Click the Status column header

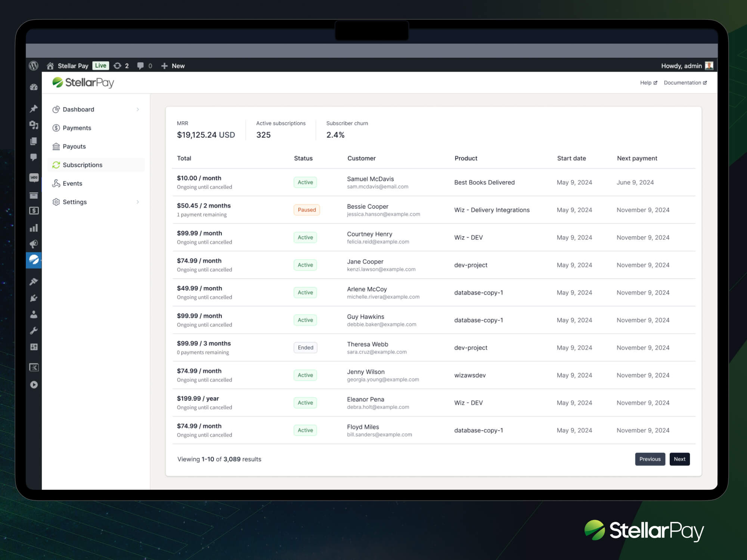tap(303, 158)
